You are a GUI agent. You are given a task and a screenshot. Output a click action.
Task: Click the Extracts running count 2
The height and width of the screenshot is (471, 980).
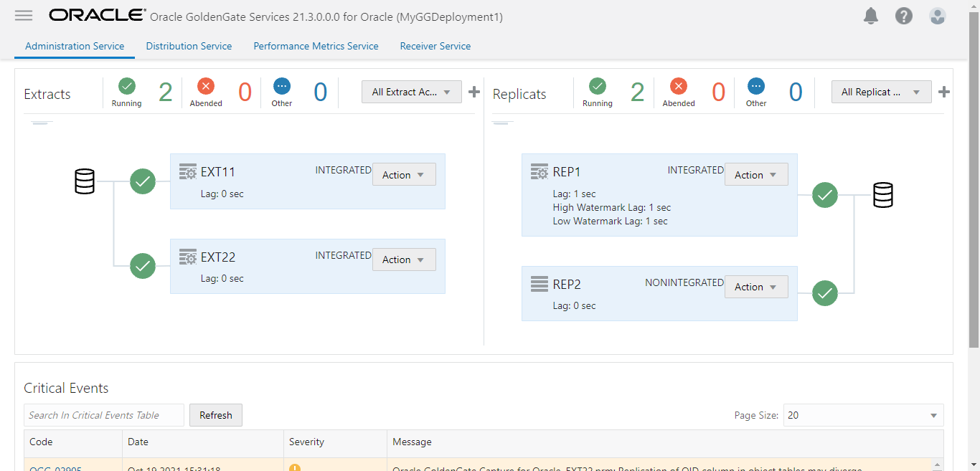click(166, 92)
